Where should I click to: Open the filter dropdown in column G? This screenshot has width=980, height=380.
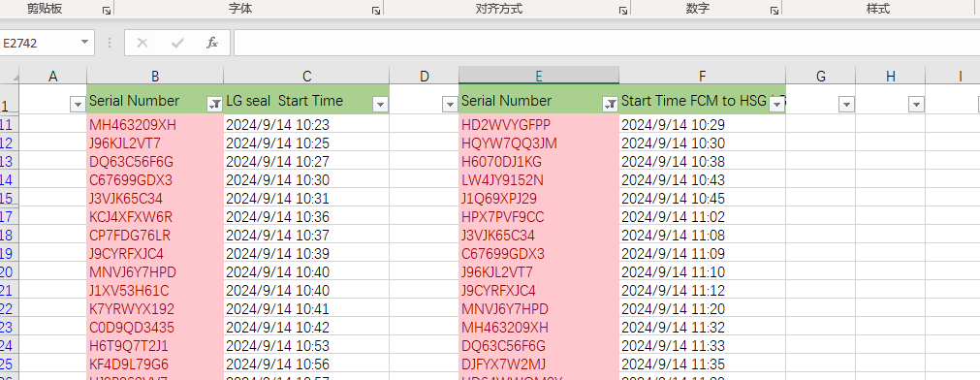[846, 105]
